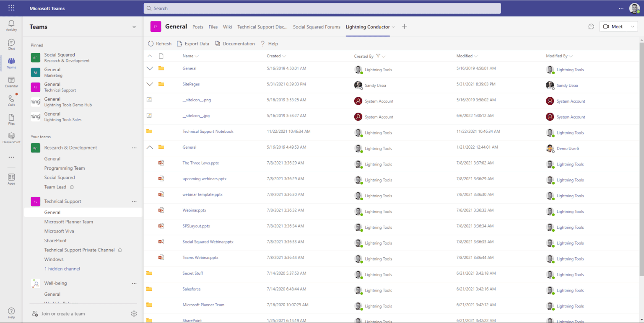Click Export Data in the toolbar
Screen dimensions: 644x323
193,43
